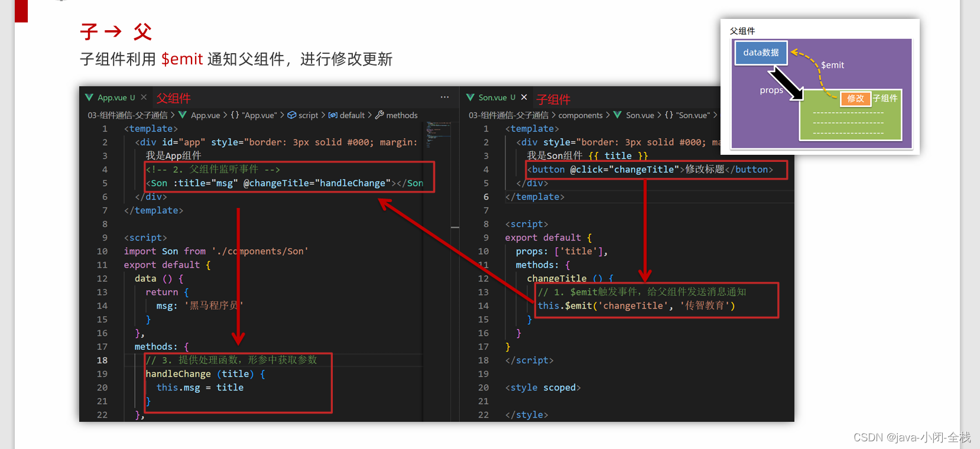
Task: Click the 我是Son组件 {{ title }} line
Action: tap(588, 156)
